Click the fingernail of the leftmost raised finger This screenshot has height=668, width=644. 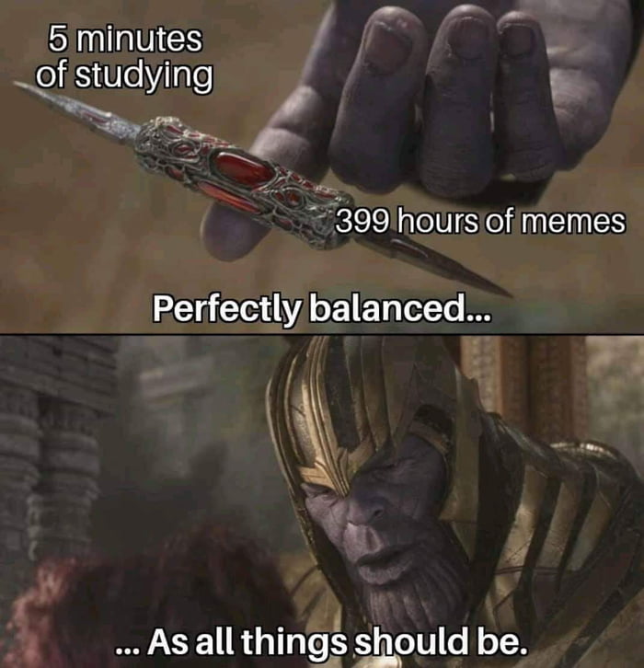(387, 46)
